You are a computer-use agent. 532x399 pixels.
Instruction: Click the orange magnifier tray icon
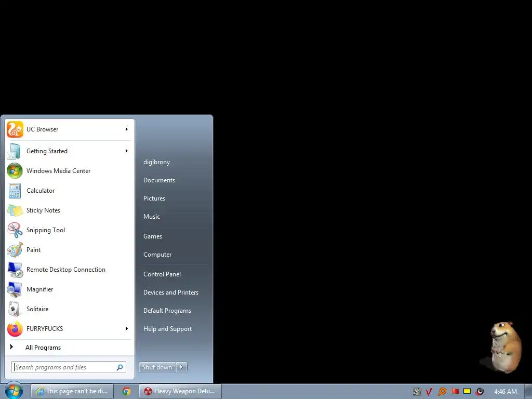442,392
